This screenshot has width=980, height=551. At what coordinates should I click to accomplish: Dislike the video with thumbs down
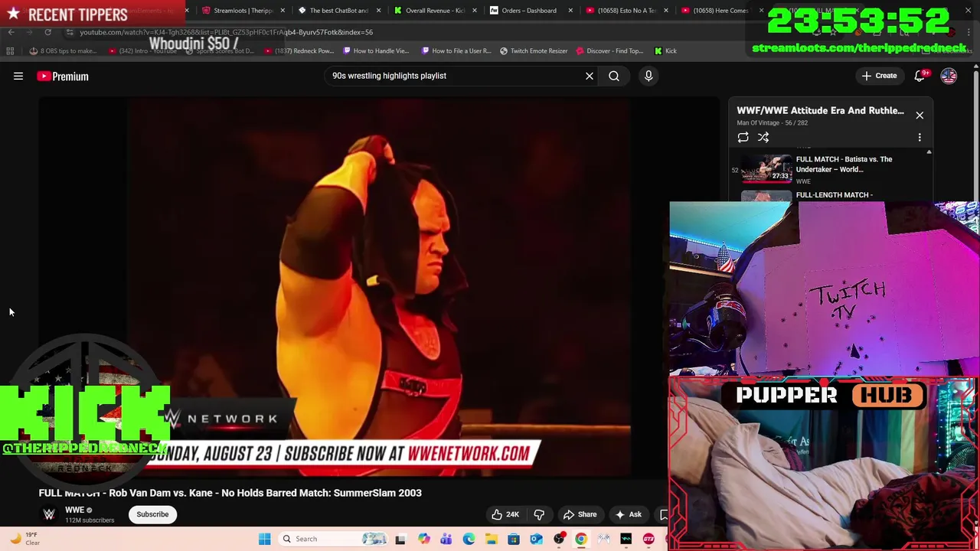539,514
